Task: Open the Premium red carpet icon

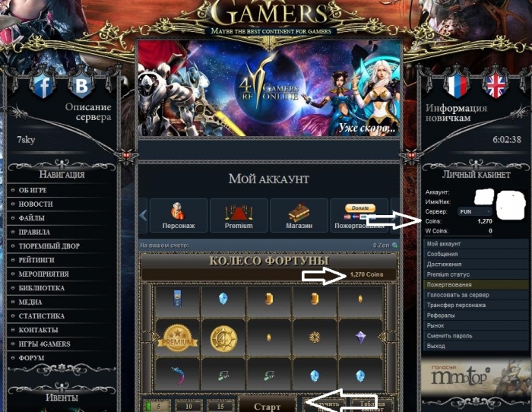Action: point(239,216)
